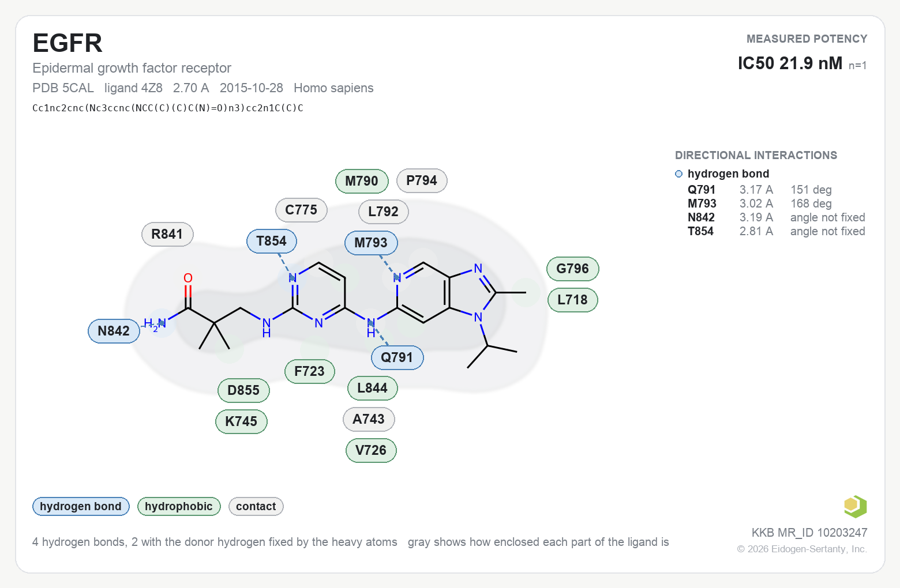900x588 pixels.
Task: Click the 'KKB MR_ID 10203247' identifier
Action: coord(809,533)
